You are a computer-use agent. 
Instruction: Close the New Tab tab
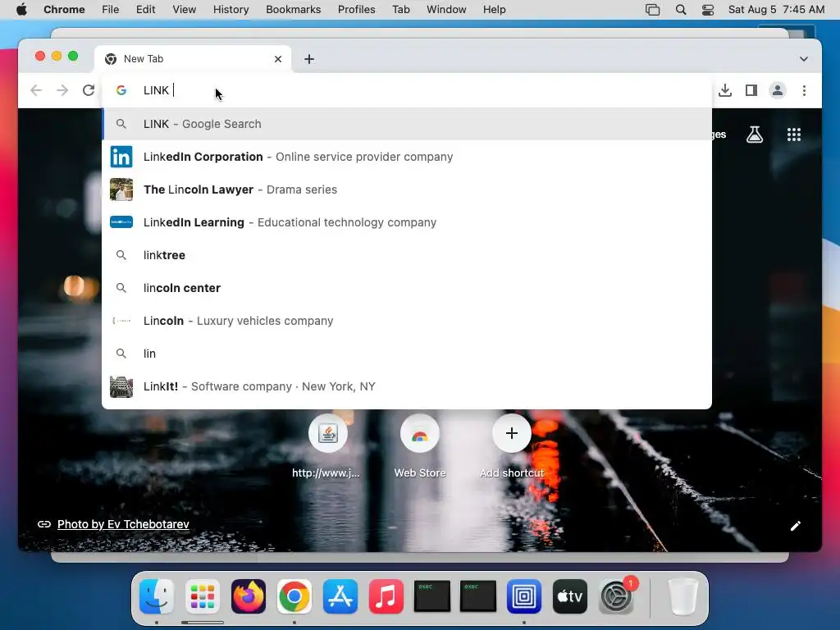tap(278, 59)
